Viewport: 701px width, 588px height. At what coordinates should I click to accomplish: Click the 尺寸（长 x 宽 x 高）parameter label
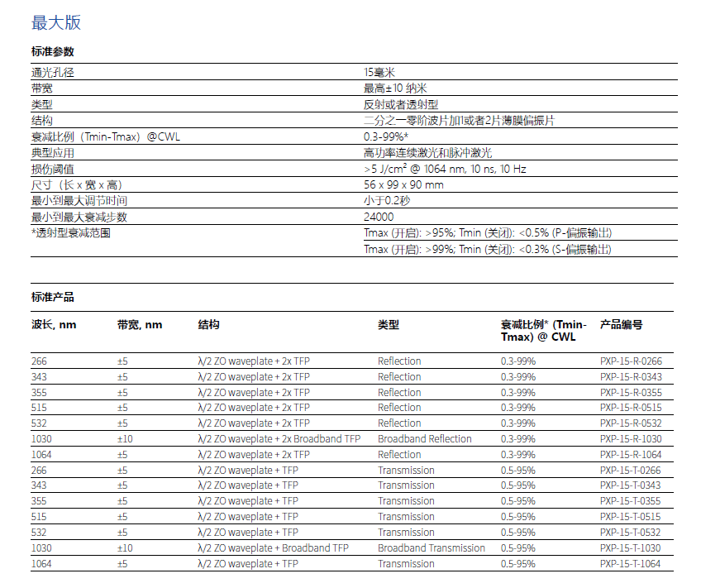tap(76, 184)
